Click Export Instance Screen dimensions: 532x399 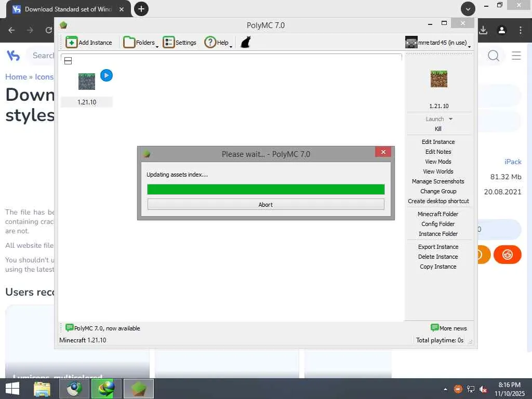click(x=438, y=247)
